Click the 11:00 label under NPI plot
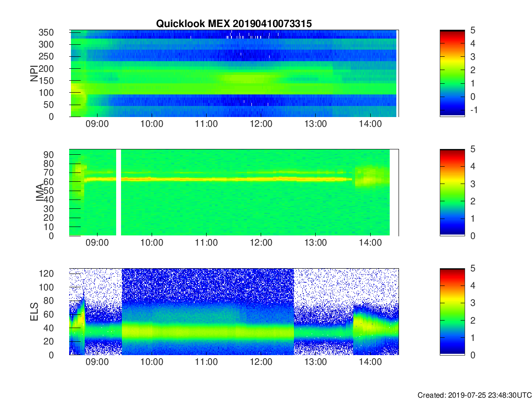 click(x=206, y=124)
